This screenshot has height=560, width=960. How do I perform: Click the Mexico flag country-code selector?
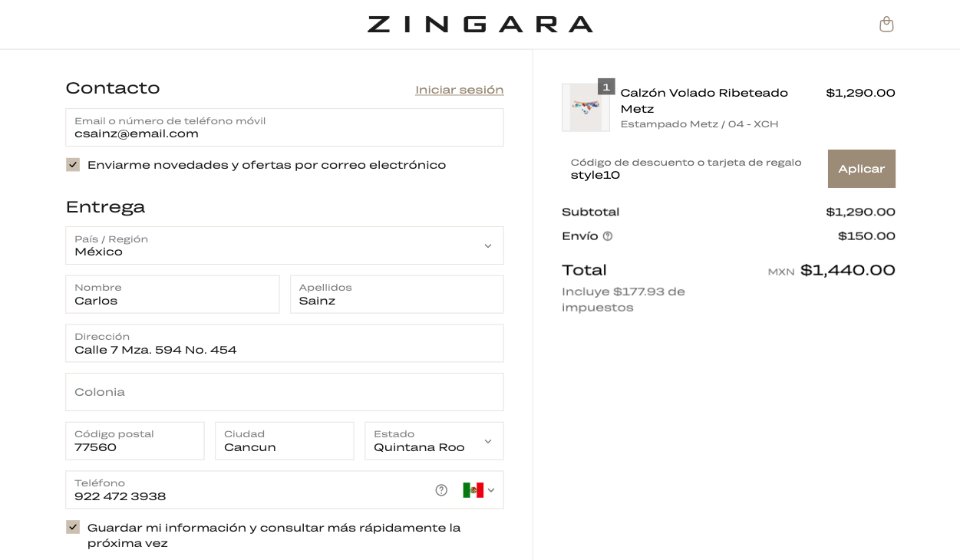(x=473, y=490)
